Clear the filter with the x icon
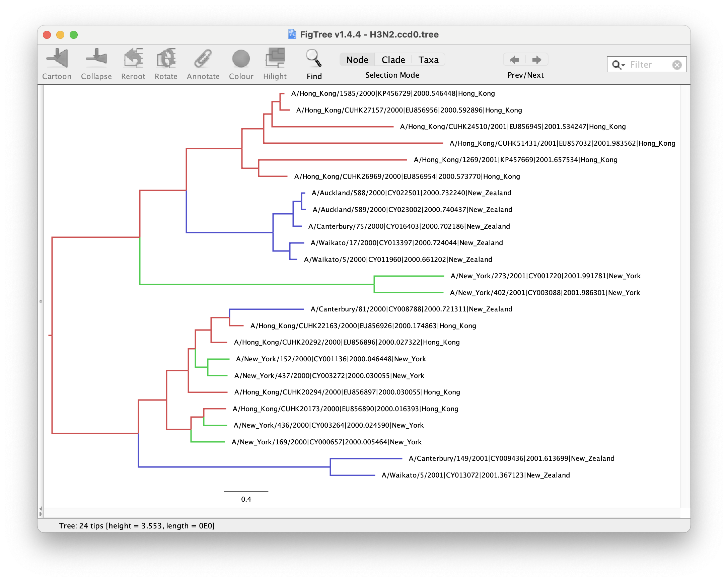 677,65
